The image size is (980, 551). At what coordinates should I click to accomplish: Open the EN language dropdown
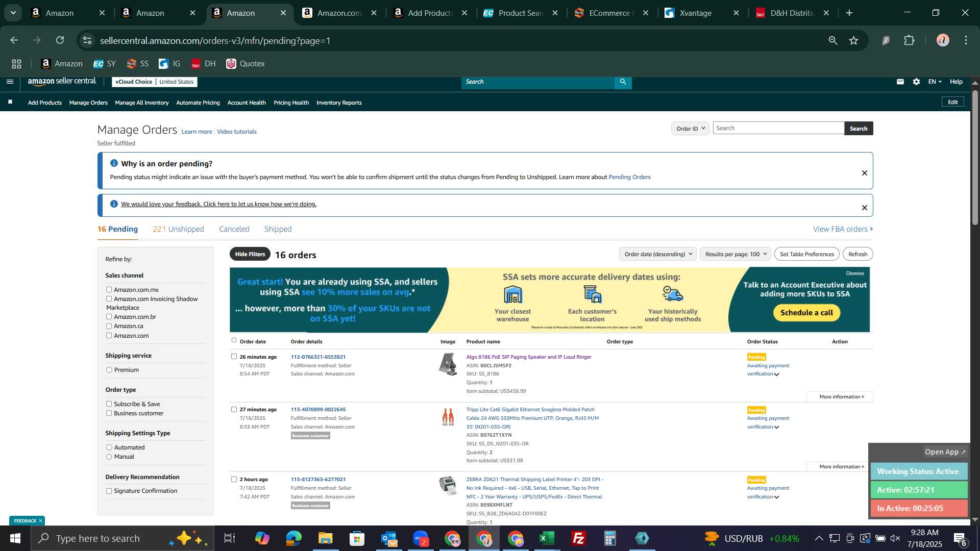(935, 82)
